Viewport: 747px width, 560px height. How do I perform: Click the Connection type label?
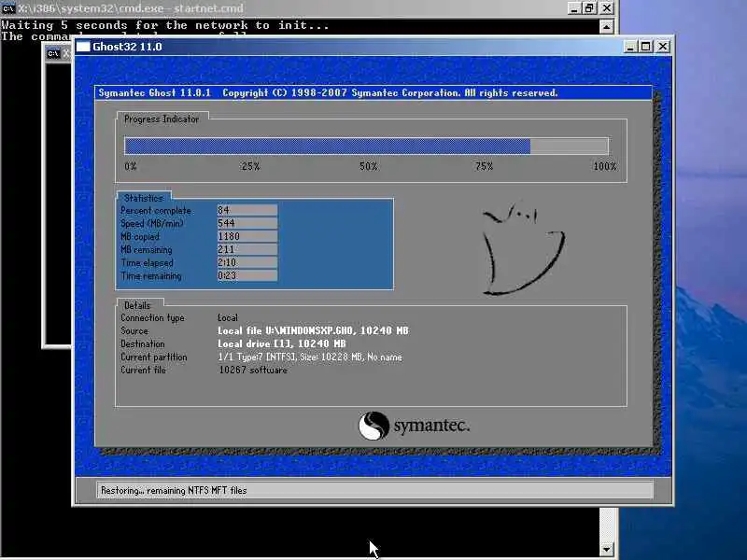[x=152, y=317]
